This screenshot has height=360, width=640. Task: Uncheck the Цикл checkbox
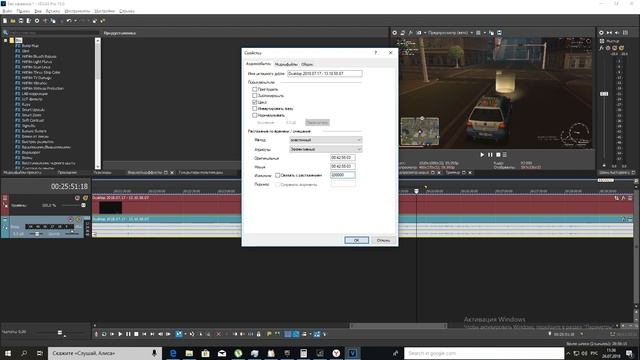click(255, 102)
